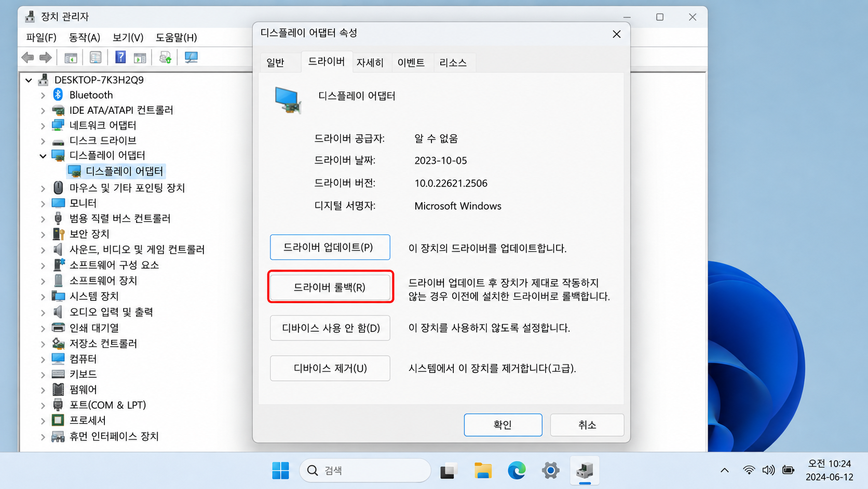Select the 프로세서 tree item
868x489 pixels.
(x=88, y=420)
